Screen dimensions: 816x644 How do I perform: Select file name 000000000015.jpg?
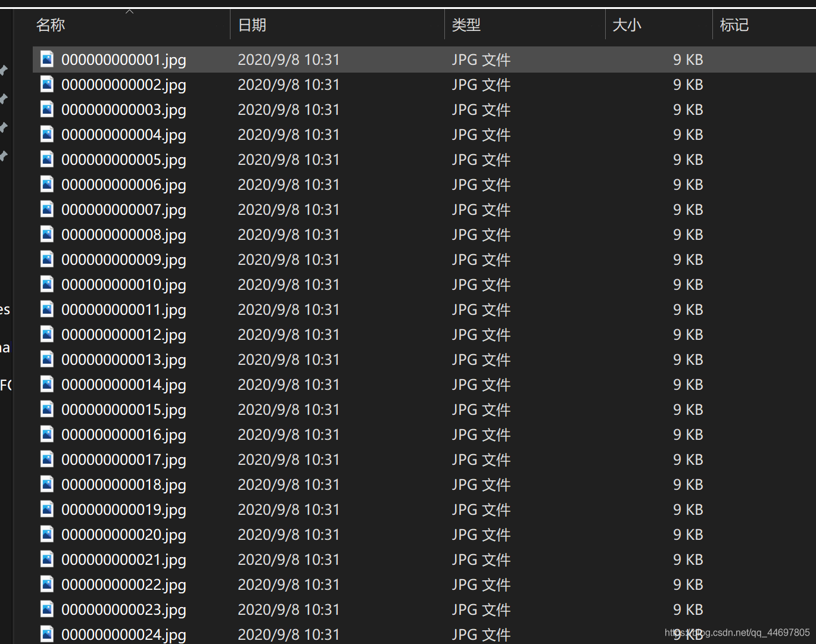coord(124,410)
